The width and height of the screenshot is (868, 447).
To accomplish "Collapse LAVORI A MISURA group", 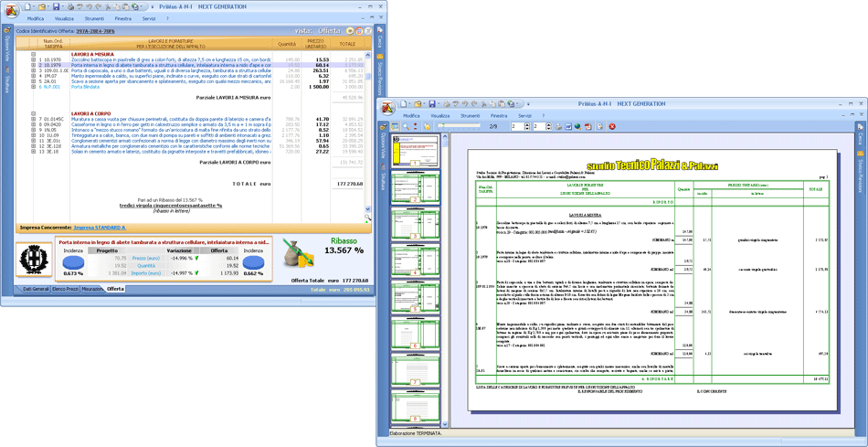I will pos(33,54).
